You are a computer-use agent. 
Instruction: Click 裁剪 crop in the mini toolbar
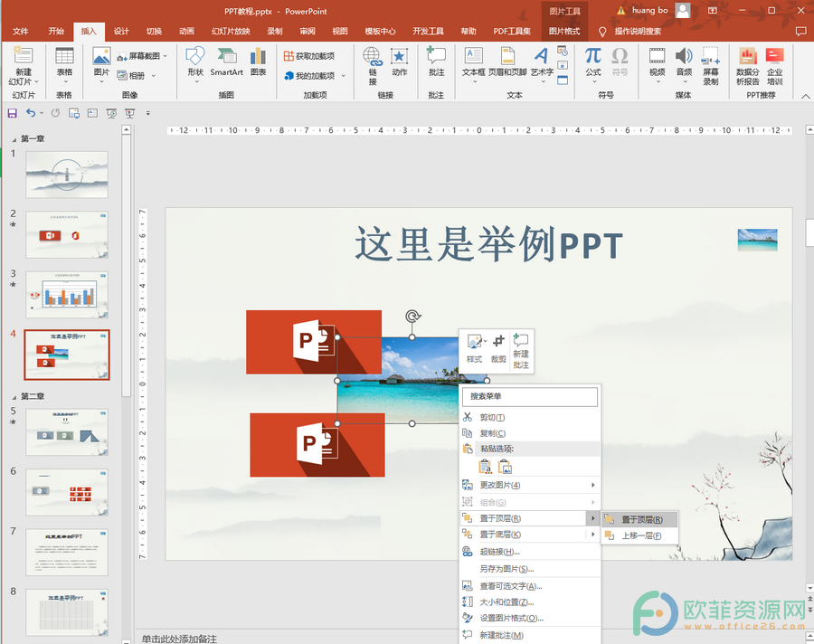pos(498,348)
